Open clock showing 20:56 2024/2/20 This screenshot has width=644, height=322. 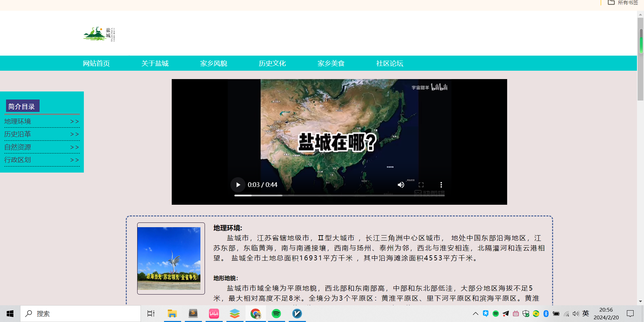(606, 314)
